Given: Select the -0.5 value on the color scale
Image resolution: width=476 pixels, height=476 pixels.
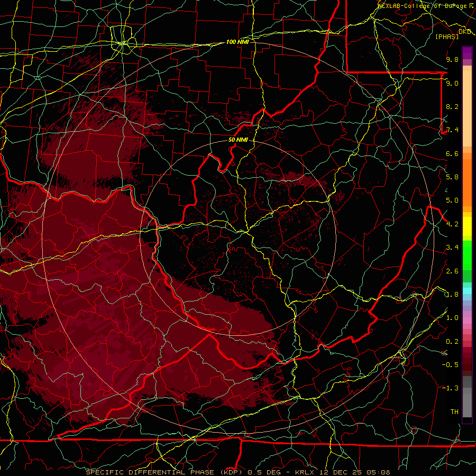Looking at the screenshot, I should [x=450, y=364].
